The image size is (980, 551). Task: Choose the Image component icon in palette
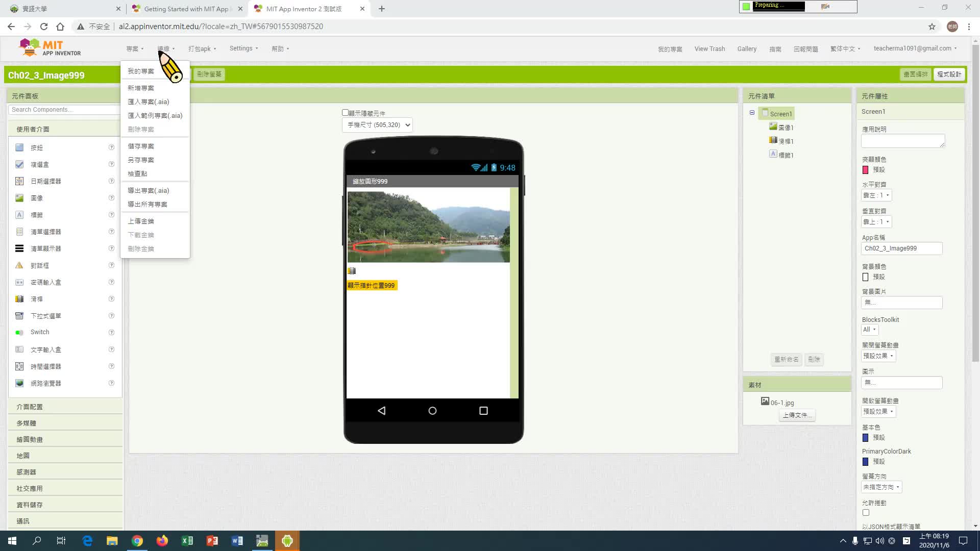coord(19,198)
